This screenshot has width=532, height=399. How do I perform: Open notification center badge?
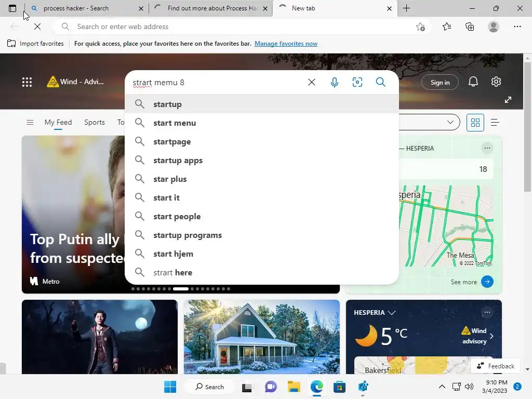(517, 387)
